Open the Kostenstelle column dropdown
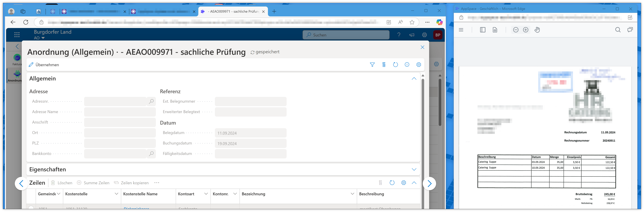The width and height of the screenshot is (644, 212). tap(116, 194)
